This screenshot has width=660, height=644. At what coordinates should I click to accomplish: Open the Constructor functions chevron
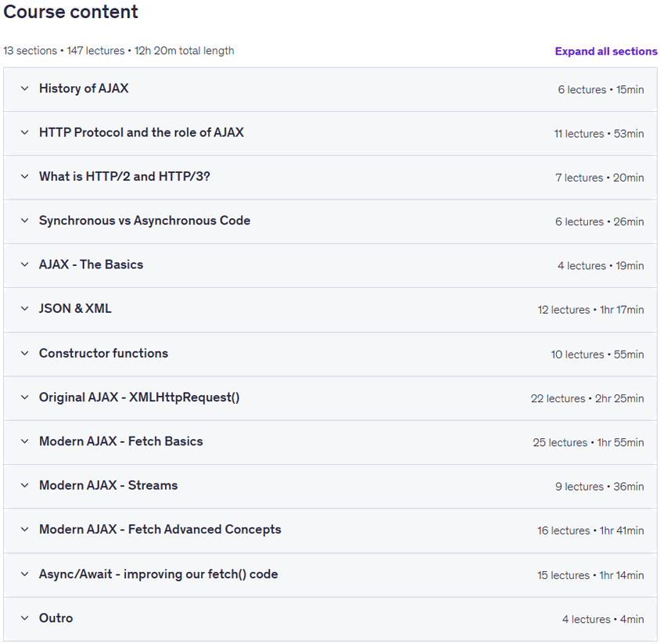click(25, 354)
